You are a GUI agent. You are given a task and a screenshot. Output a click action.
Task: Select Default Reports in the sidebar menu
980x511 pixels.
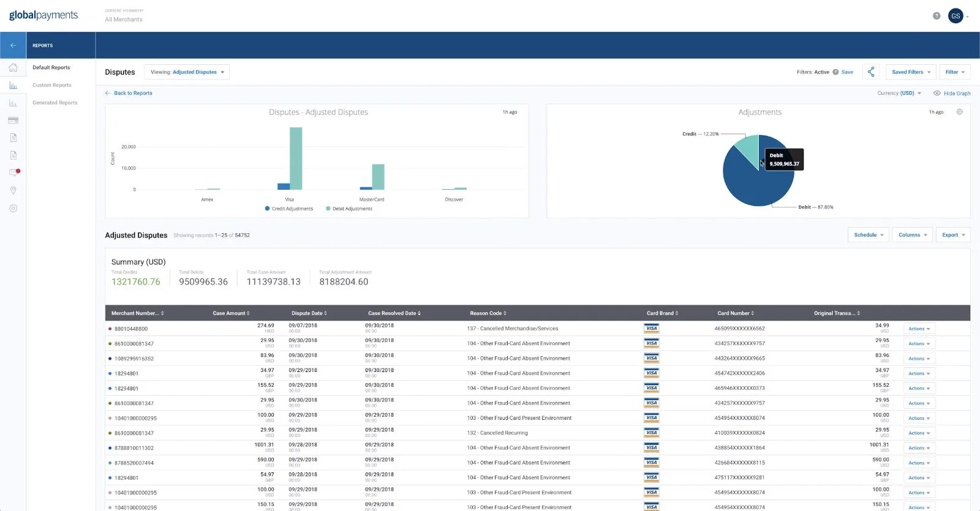[51, 67]
